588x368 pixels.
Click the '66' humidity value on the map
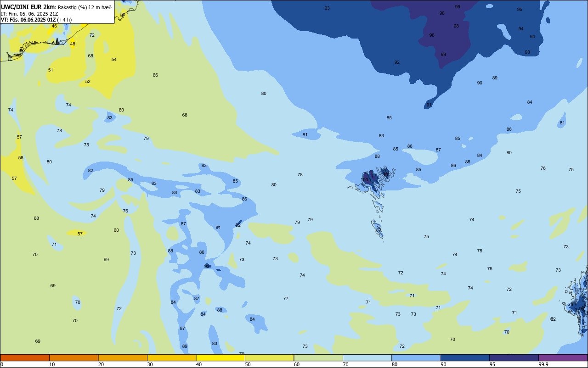pyautogui.click(x=155, y=75)
